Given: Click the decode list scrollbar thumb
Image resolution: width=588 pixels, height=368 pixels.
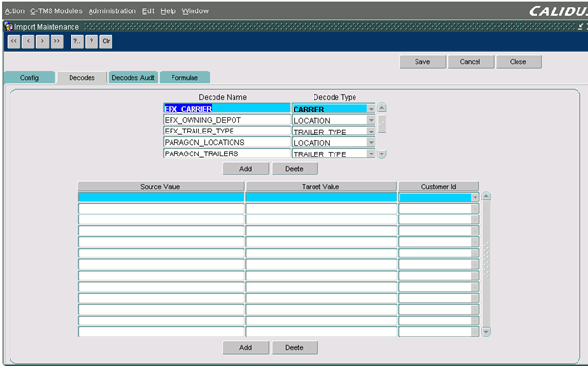Looking at the screenshot, I should 382,124.
